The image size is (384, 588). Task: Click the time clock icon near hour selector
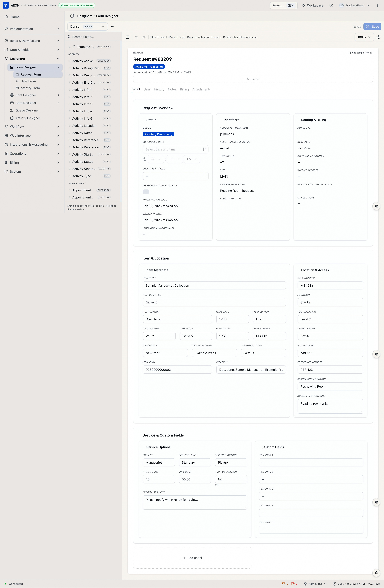[x=145, y=159]
